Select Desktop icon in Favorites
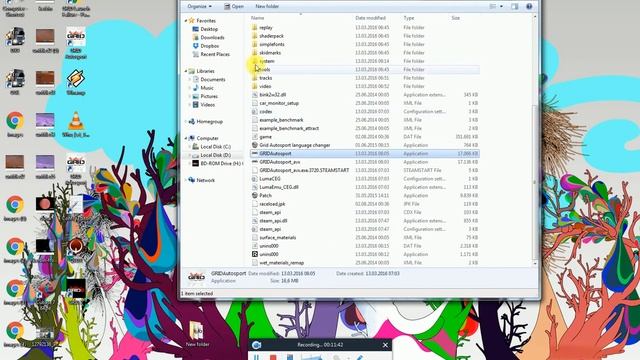 click(196, 29)
